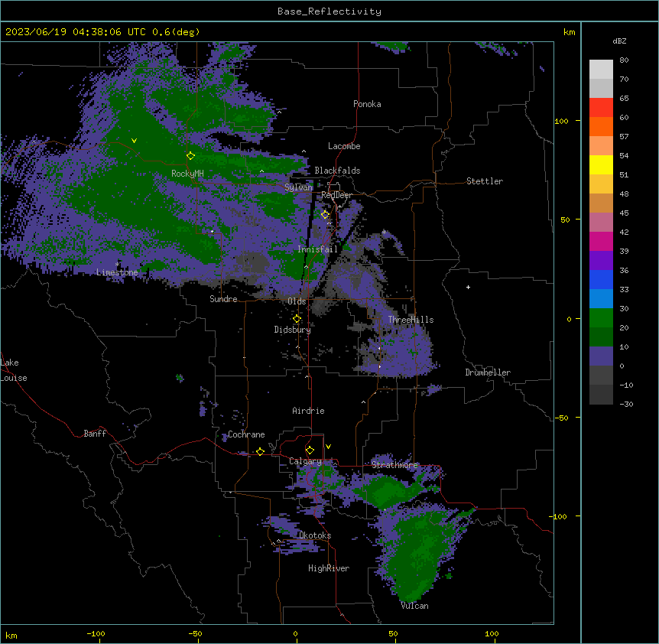This screenshot has height=644, width=659.
Task: Click the -30 value on dBZ scale
Action: pyautogui.click(x=626, y=404)
